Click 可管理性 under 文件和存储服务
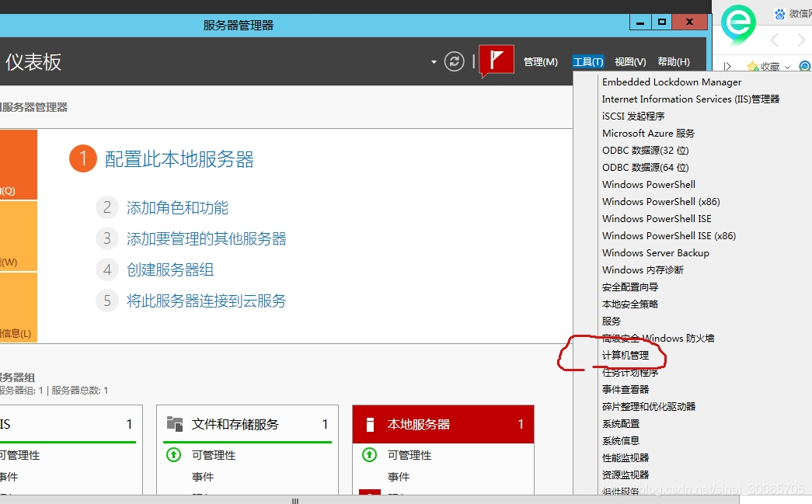 pyautogui.click(x=214, y=455)
